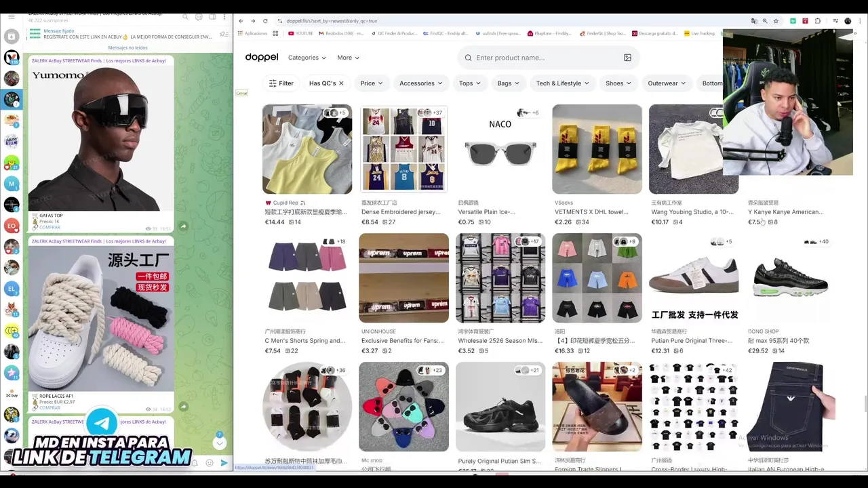Click COMPRAR link under GAFAS TOP

[50, 227]
